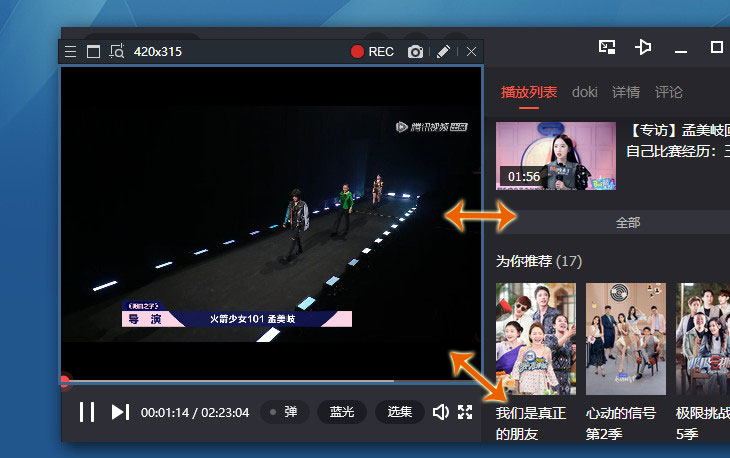This screenshot has width=730, height=458.
Task: Open the recorder hamburger menu
Action: coord(70,51)
